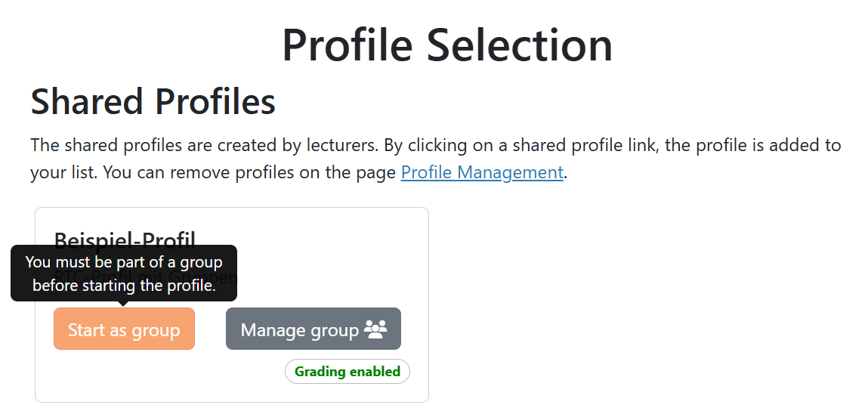Click the "Start as group" text label
Viewport: 868px width, 414px height.
pos(124,330)
